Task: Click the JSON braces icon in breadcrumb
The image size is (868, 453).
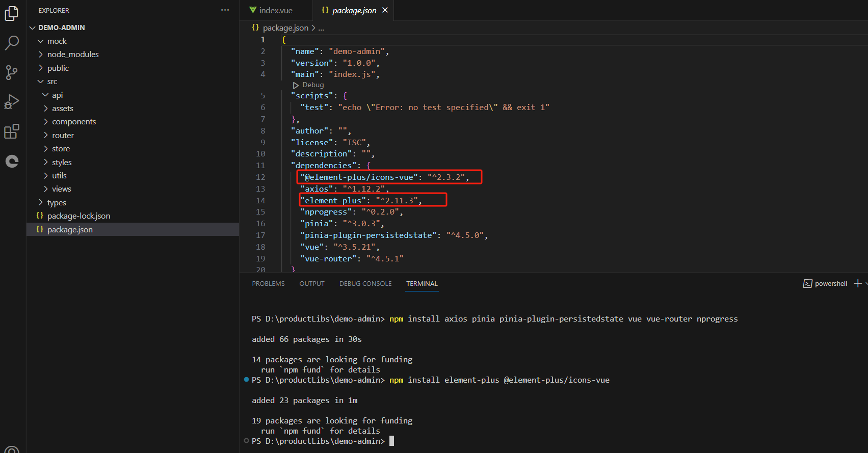Action: (x=255, y=28)
